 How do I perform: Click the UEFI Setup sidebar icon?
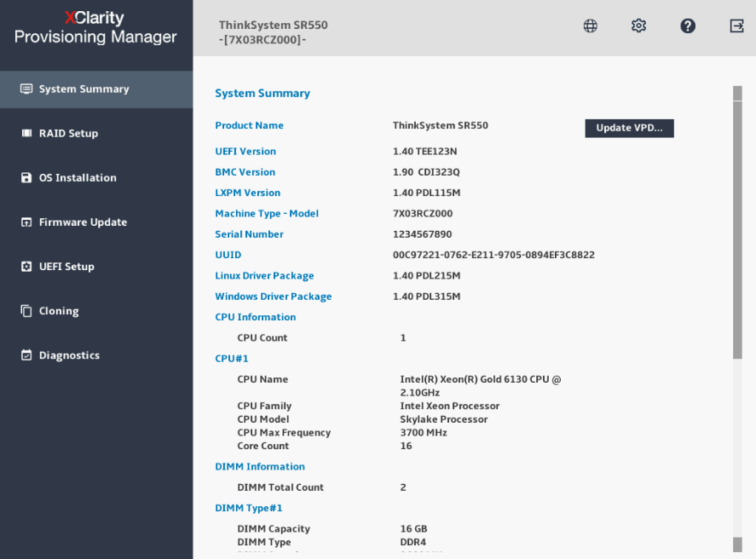pos(26,267)
